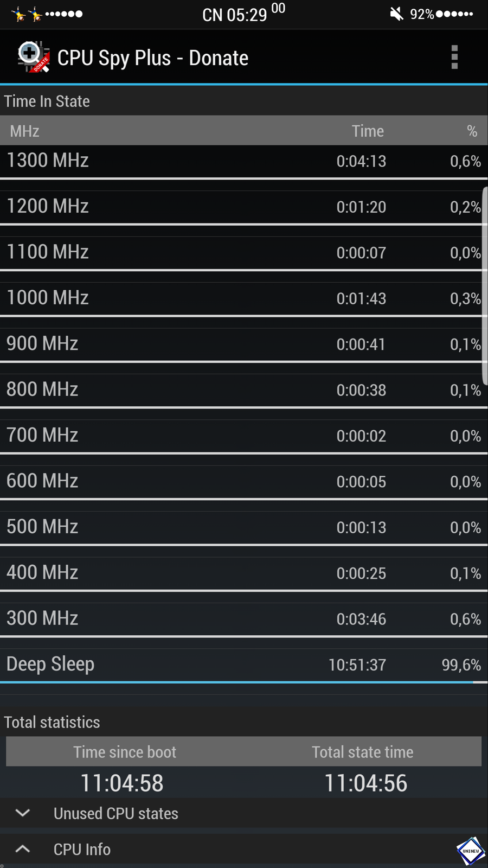Select the 300 MHz state row

pyautogui.click(x=244, y=619)
